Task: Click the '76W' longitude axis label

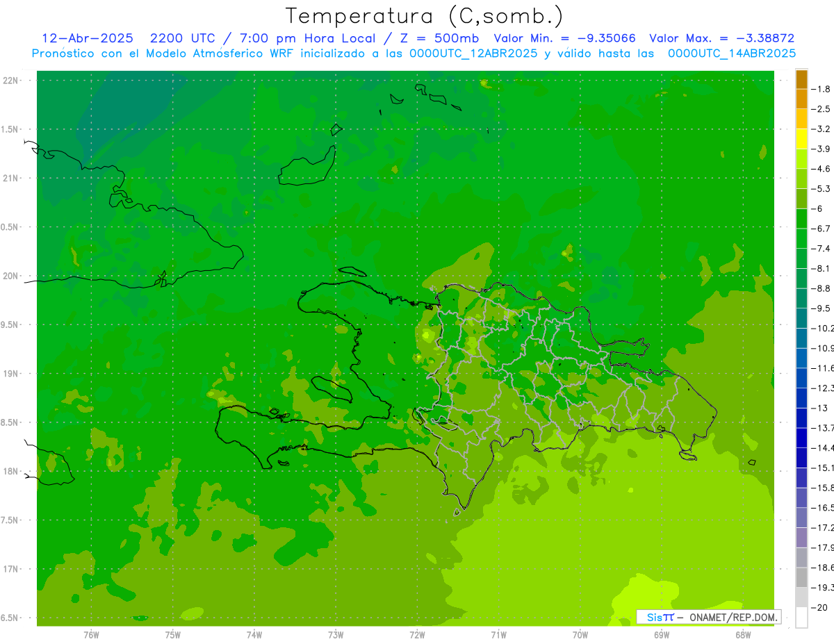Action: (91, 635)
